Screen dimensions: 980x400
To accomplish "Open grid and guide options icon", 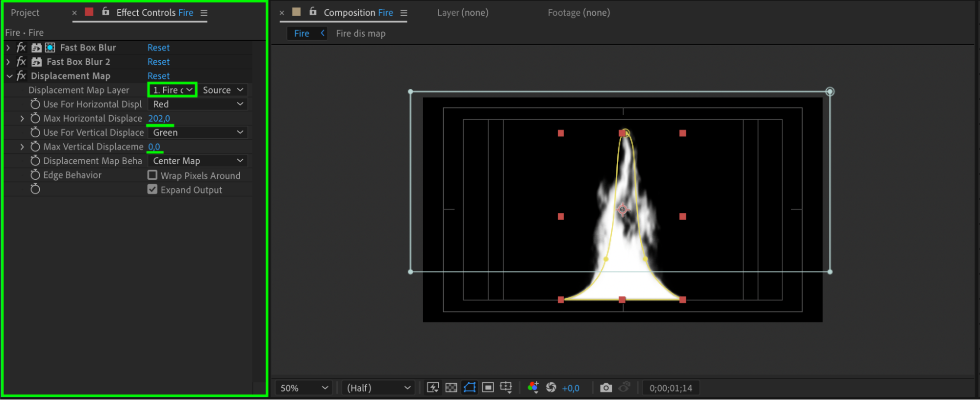I will [x=506, y=388].
